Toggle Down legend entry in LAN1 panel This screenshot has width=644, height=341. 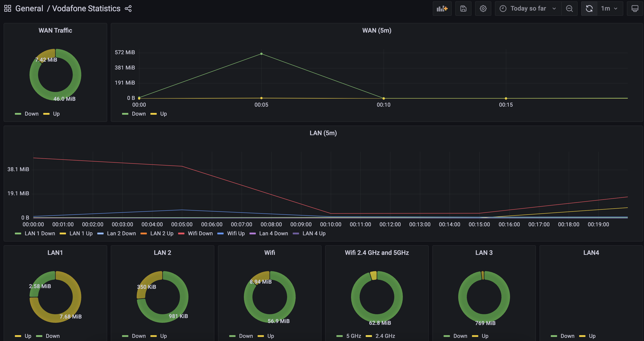[53, 336]
